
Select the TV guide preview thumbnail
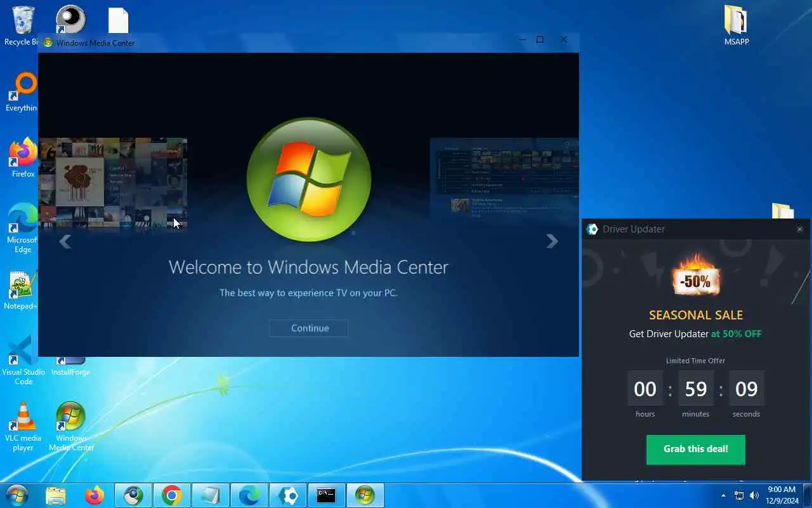(504, 180)
